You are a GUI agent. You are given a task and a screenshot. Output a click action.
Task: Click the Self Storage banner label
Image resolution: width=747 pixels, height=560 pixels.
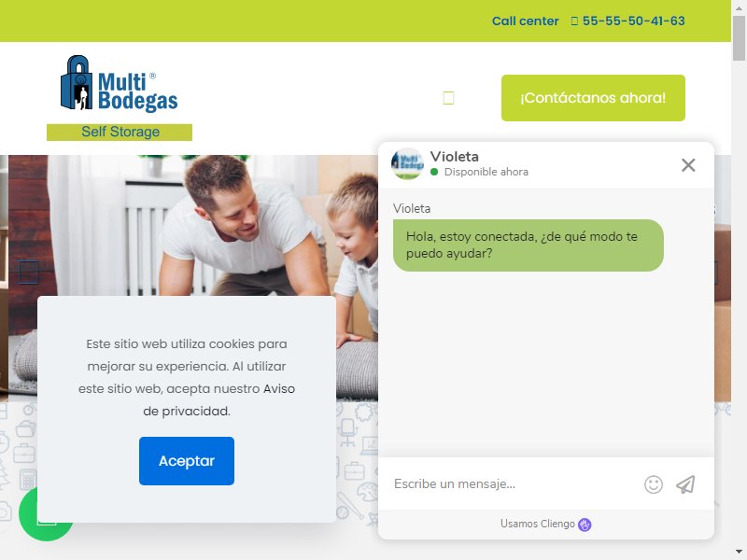tap(120, 132)
